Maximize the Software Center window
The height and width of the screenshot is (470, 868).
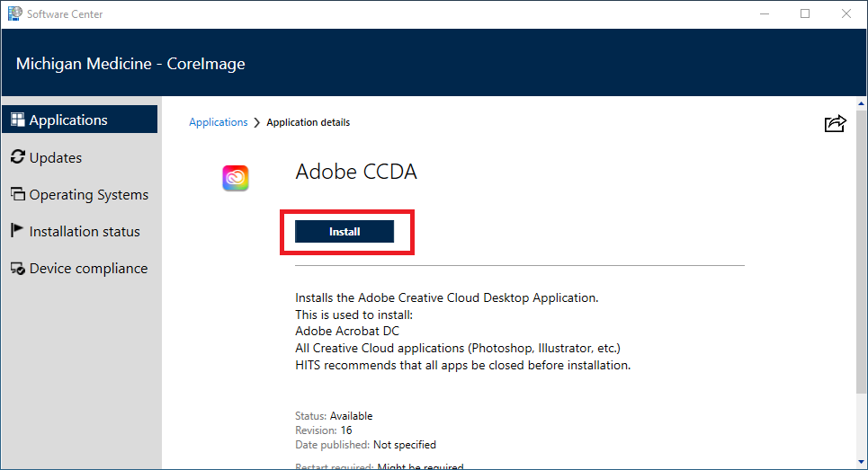(805, 13)
